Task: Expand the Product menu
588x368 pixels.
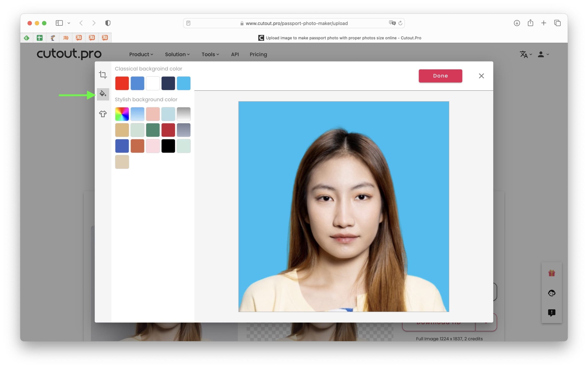Action: (x=141, y=54)
